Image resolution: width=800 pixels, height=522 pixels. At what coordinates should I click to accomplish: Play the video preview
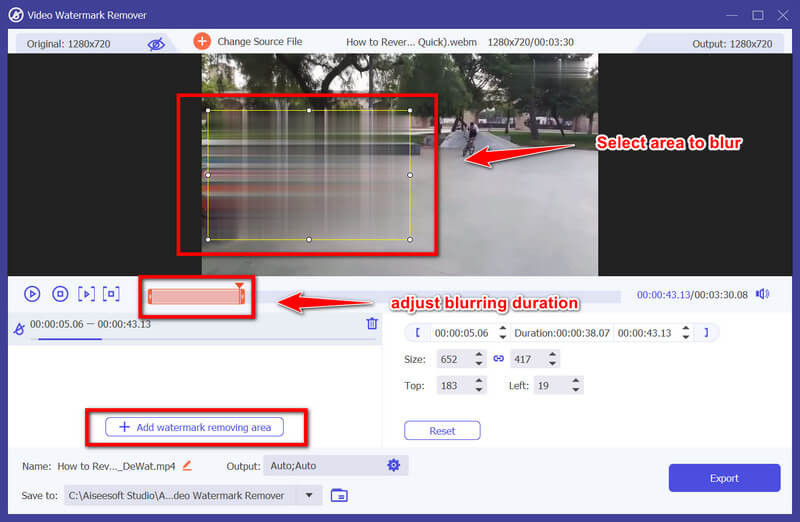click(x=32, y=294)
